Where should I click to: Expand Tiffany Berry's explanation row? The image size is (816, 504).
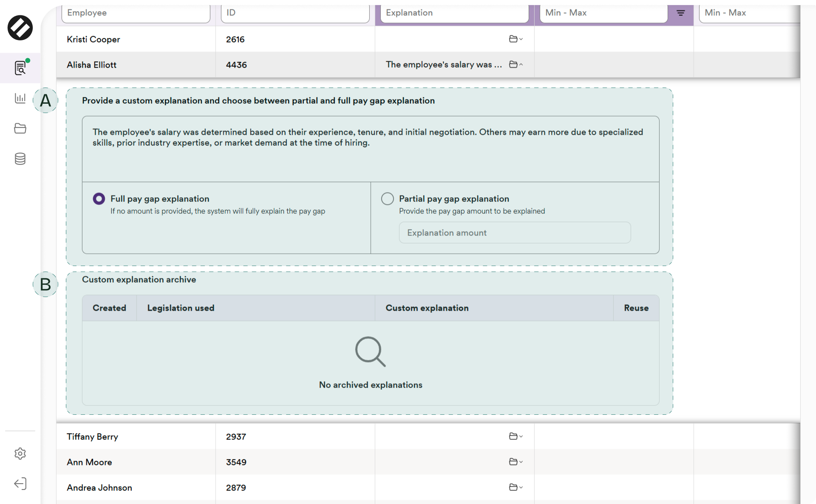click(516, 436)
